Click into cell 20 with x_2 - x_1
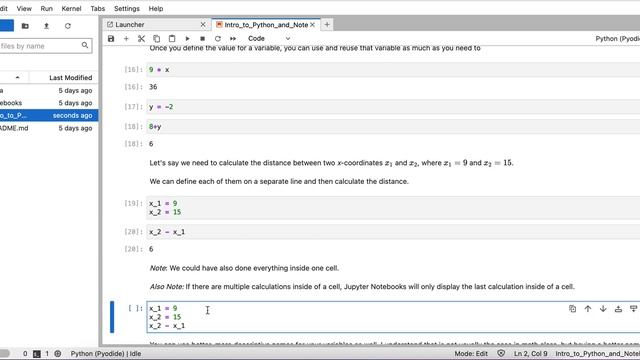Viewport: 640px width, 360px height. (x=393, y=232)
